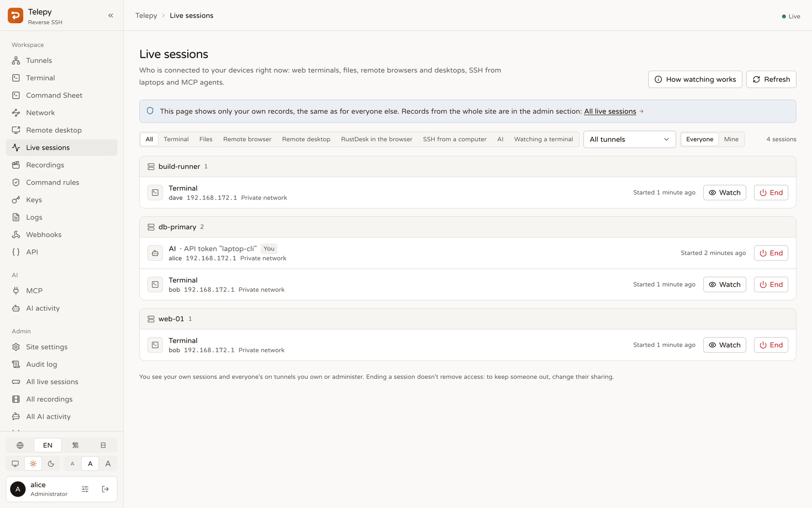The width and height of the screenshot is (812, 508).
Task: Follow the All live sessions link in the banner
Action: (610, 111)
